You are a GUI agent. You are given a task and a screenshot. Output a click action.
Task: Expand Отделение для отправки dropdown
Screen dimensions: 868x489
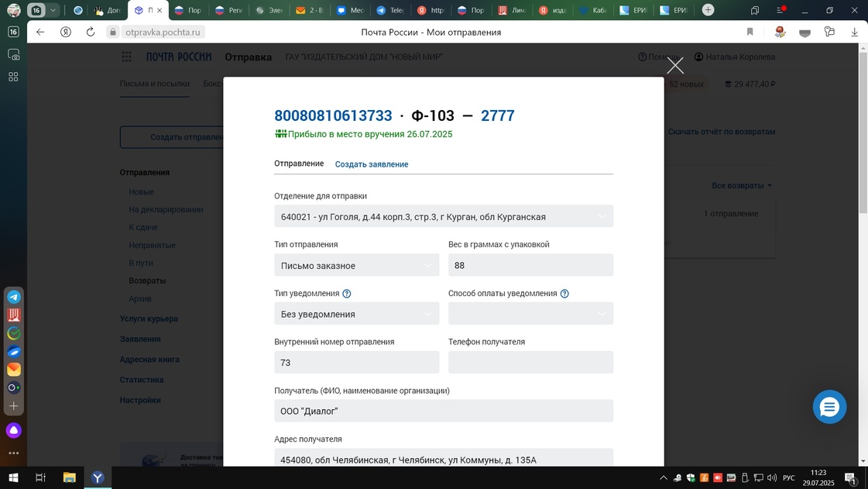pyautogui.click(x=444, y=216)
